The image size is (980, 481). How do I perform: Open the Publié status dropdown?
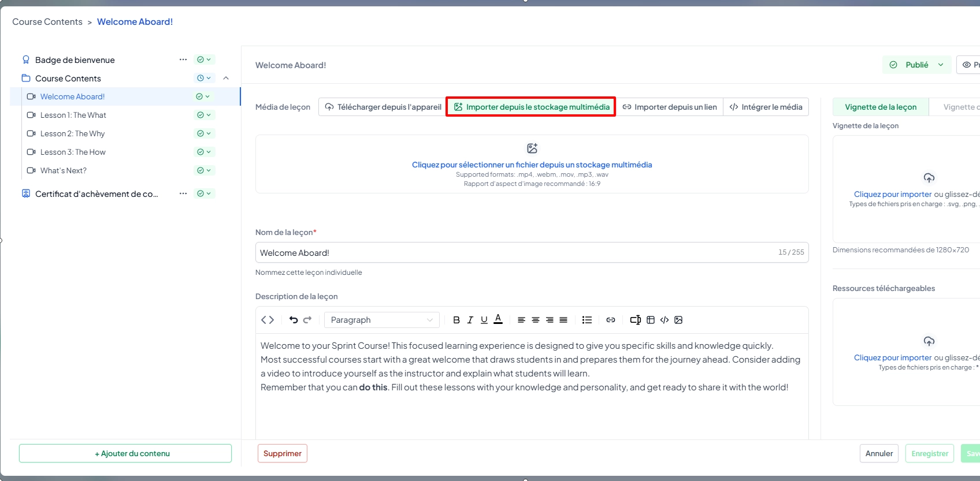click(x=916, y=65)
